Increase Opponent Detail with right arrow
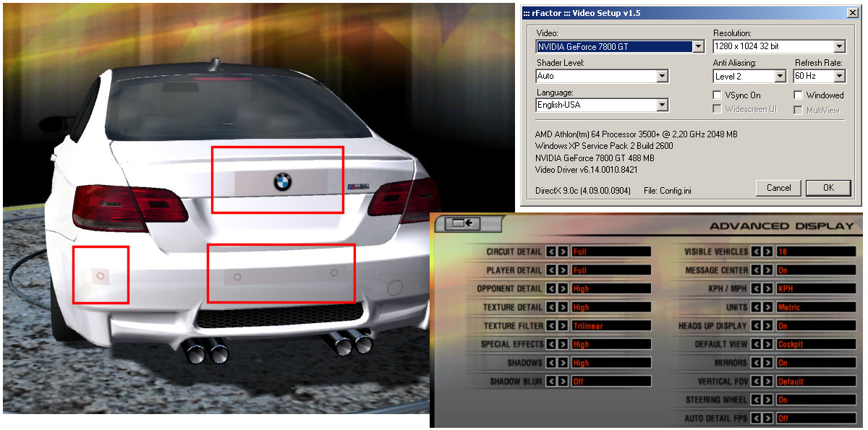 click(563, 288)
